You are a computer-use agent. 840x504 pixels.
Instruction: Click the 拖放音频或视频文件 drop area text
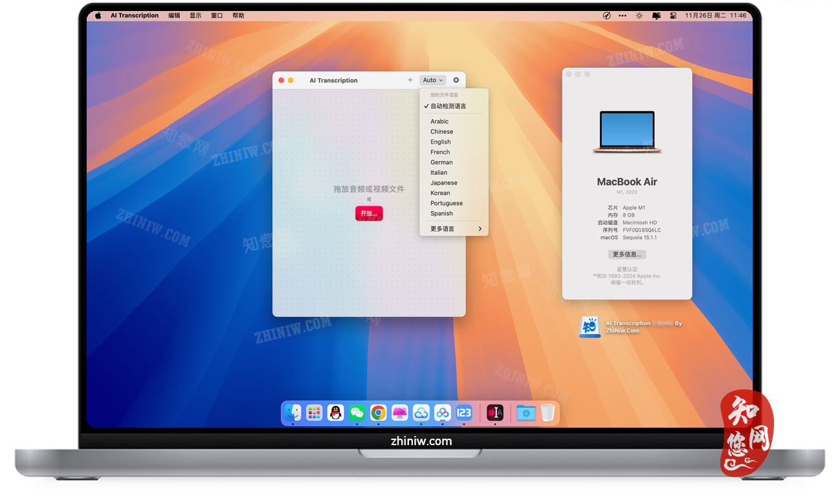[x=369, y=189]
